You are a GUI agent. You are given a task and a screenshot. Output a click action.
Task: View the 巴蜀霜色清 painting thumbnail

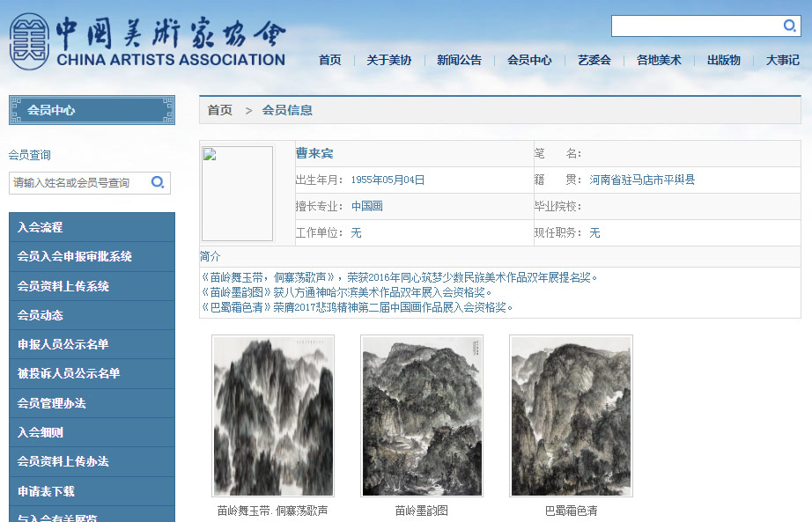tap(571, 415)
